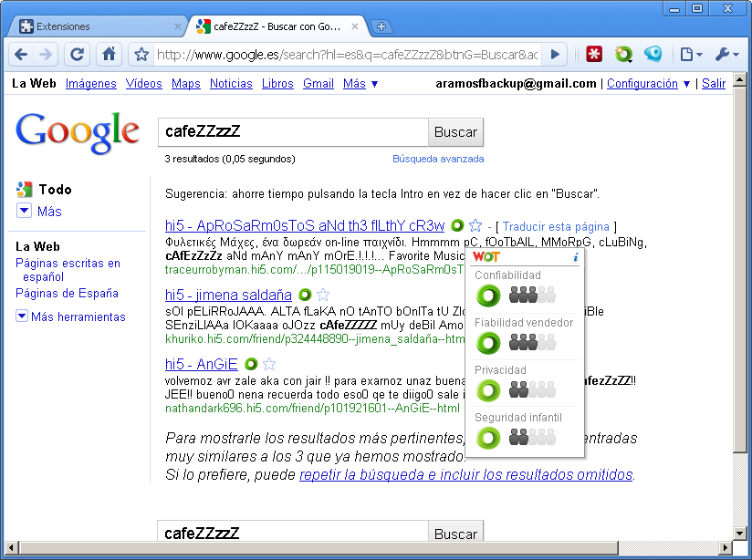Click the vertical scrollbar down arrow
Screen dimensions: 752x560
(740, 533)
